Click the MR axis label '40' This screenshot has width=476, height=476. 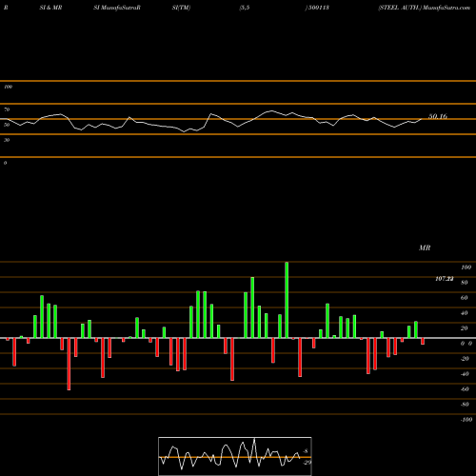[465, 313]
